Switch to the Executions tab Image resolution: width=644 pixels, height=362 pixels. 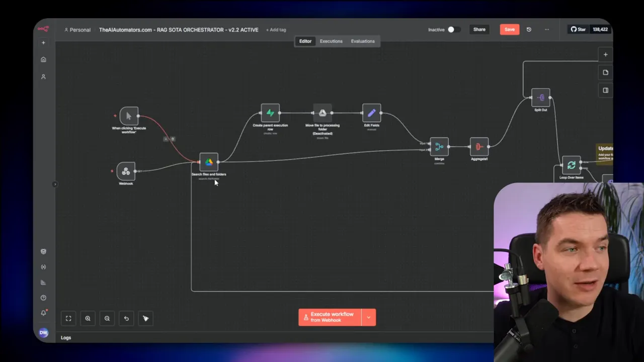[x=331, y=41]
